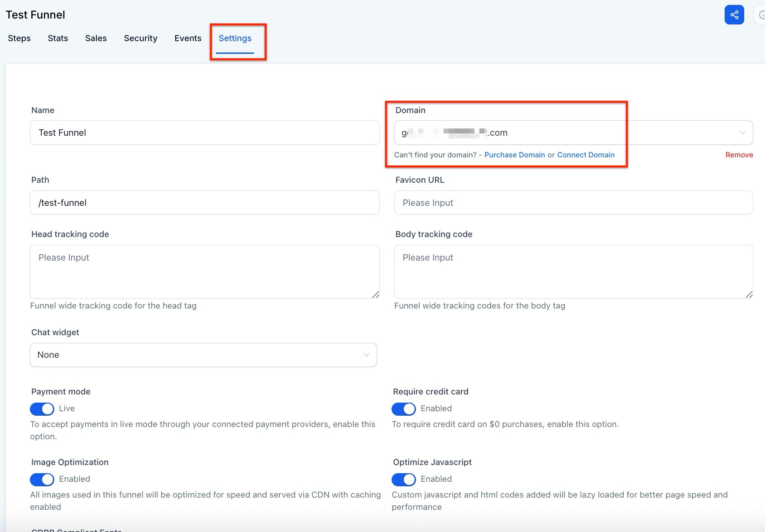
Task: Click the blue share icon button
Action: tap(734, 15)
